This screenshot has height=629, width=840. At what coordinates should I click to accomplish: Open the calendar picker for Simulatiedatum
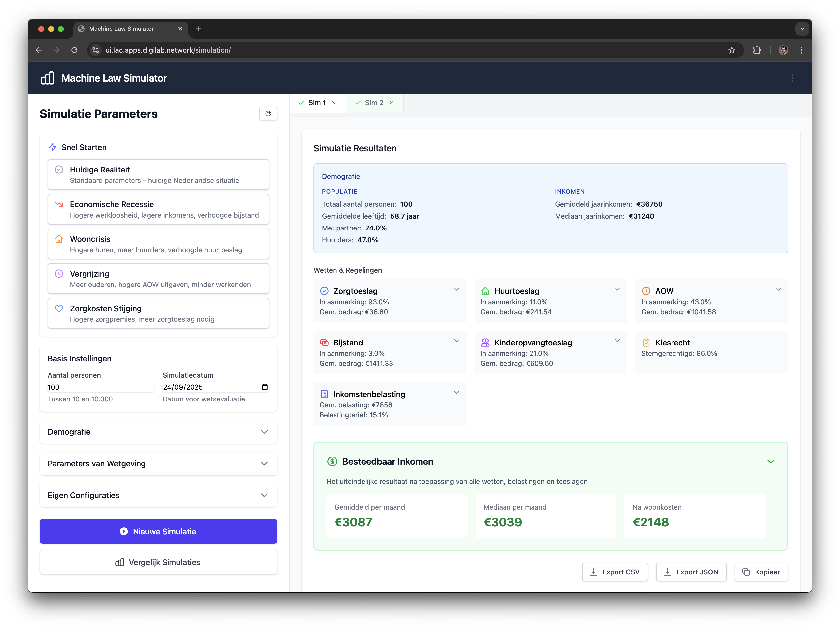[x=265, y=387]
